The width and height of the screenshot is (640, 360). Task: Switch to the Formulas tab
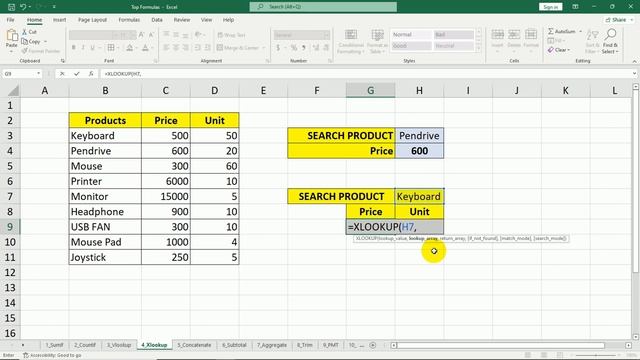[x=129, y=20]
